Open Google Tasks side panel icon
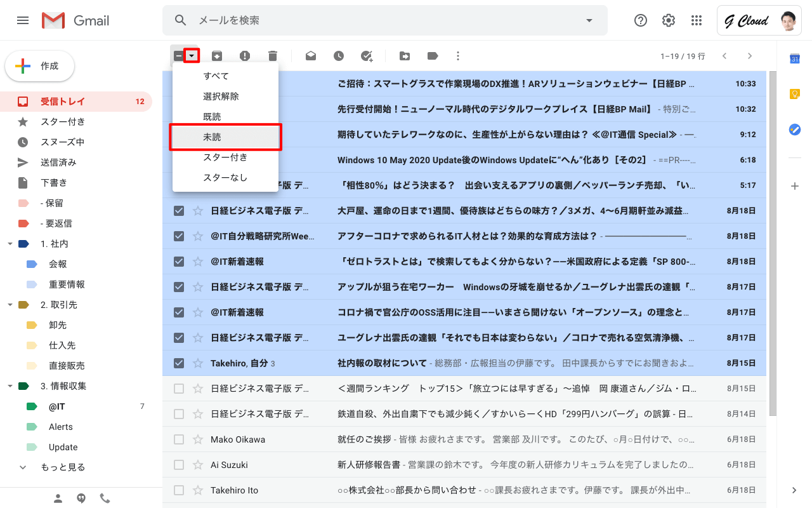Image resolution: width=812 pixels, height=508 pixels. pyautogui.click(x=794, y=130)
